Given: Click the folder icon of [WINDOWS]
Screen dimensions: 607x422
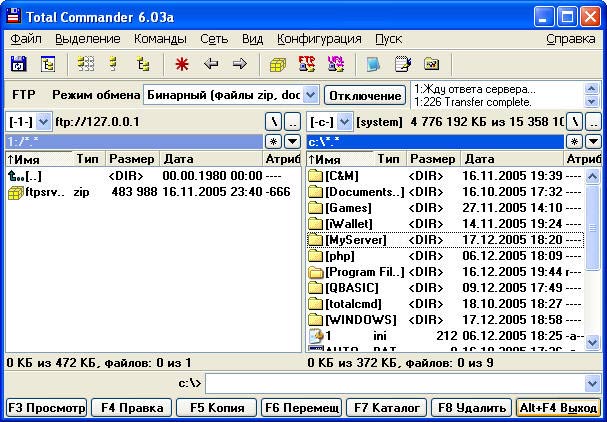Looking at the screenshot, I should coord(316,320).
